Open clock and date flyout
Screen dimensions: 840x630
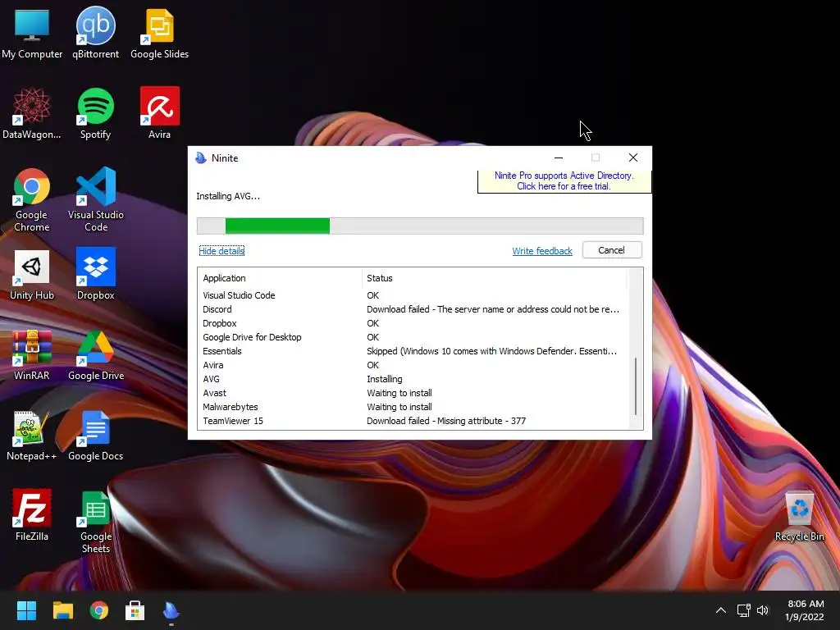[x=806, y=610]
